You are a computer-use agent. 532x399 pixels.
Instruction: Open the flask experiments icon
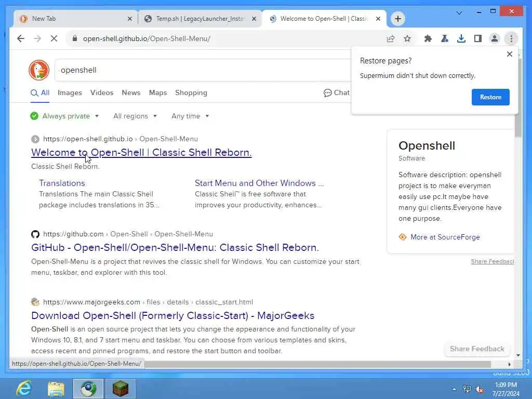click(x=445, y=38)
